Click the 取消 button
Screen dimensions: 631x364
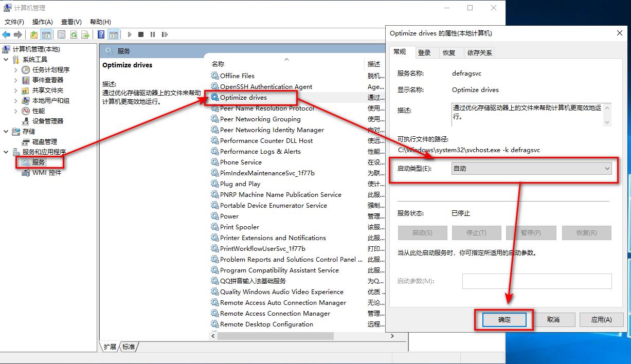point(553,319)
